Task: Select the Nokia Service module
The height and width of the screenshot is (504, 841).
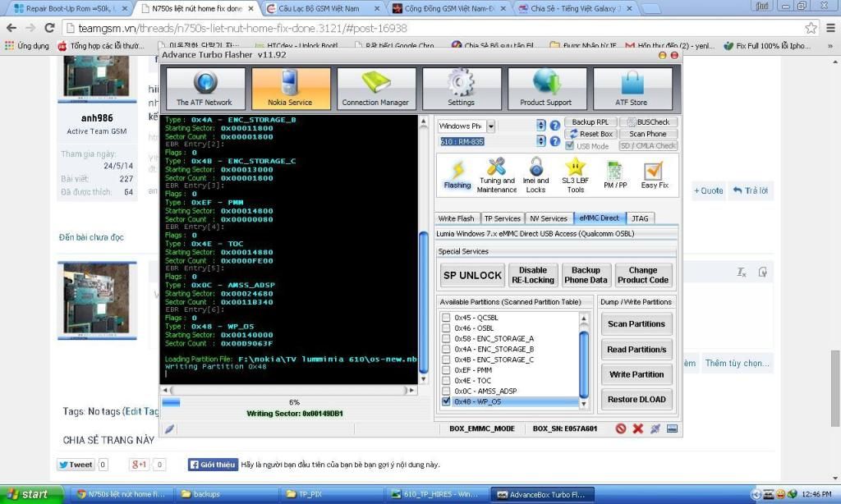Action: 290,89
